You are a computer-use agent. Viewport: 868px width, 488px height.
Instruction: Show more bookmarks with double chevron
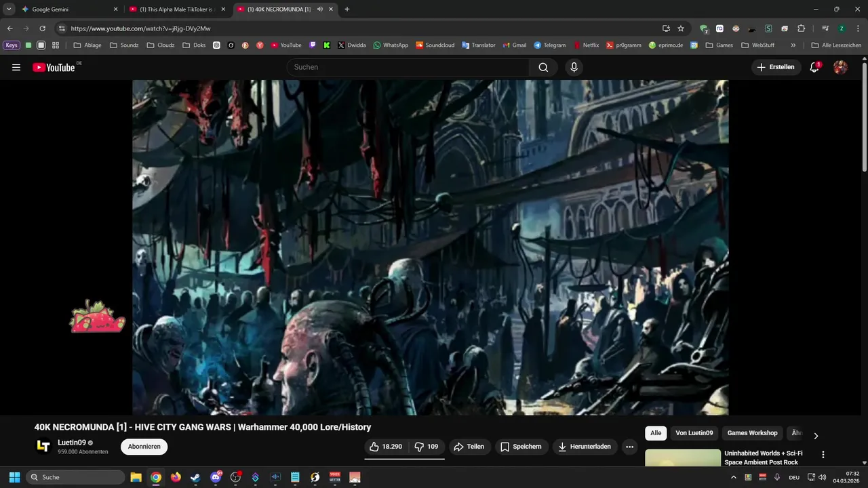tap(793, 45)
